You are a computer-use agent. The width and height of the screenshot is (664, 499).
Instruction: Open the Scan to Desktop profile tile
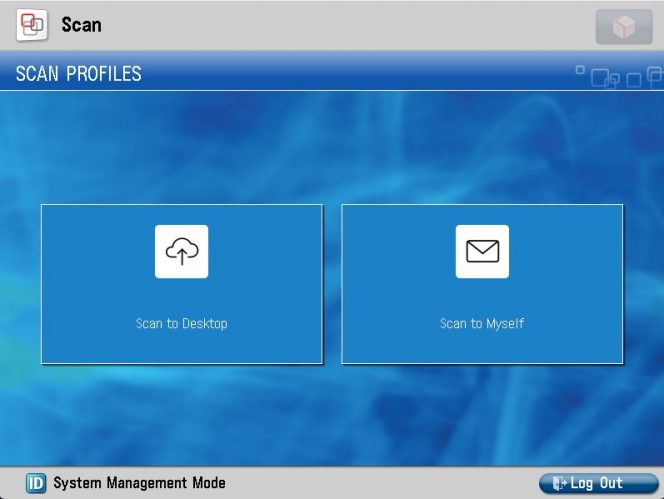[x=182, y=284]
